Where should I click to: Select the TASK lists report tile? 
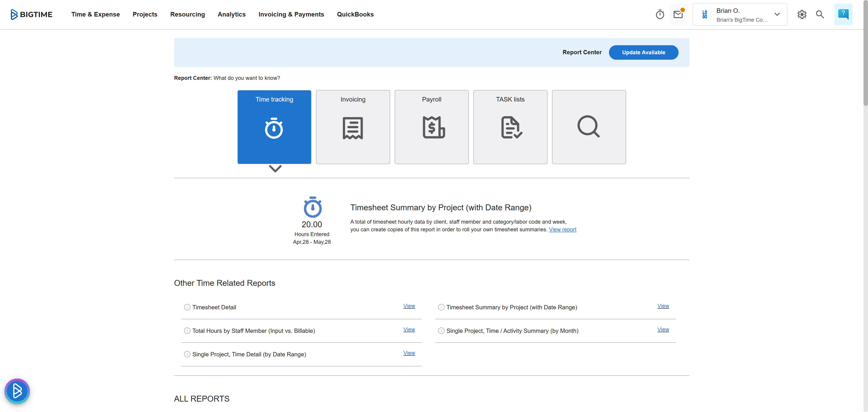pyautogui.click(x=510, y=127)
